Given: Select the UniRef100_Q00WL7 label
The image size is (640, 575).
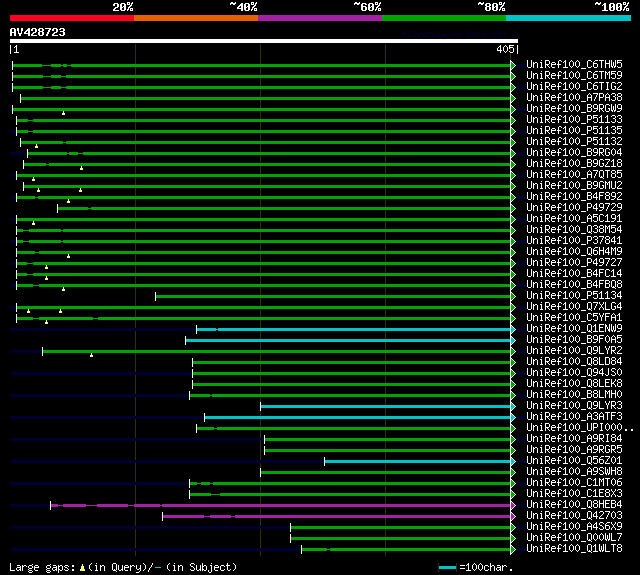Looking at the screenshot, I should click(574, 538).
